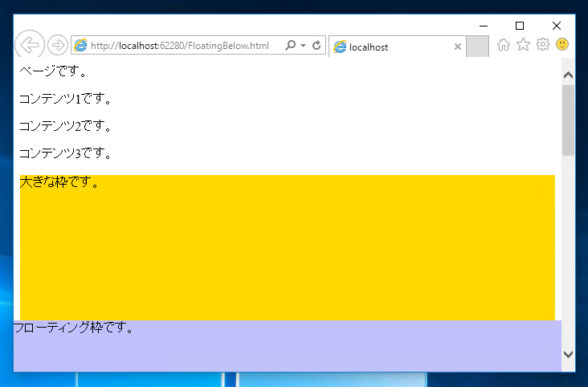
Task: Open address bar autocomplete dropdown arrow
Action: pyautogui.click(x=303, y=46)
